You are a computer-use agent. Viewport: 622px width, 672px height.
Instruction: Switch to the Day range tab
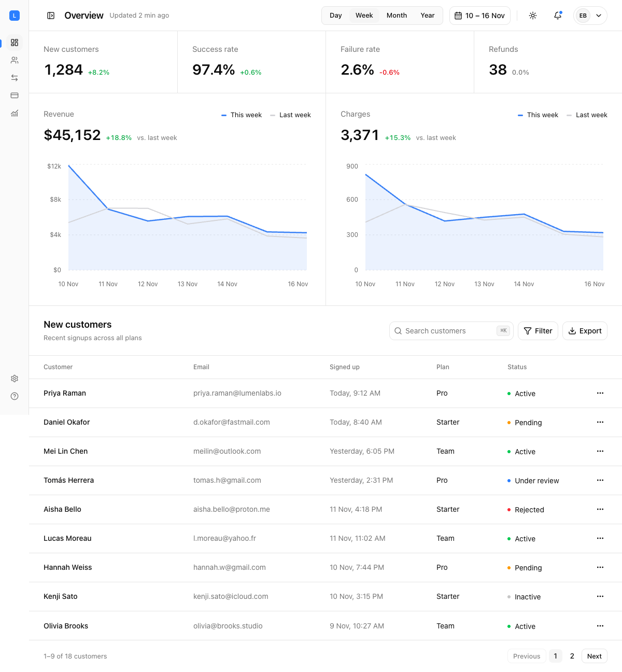pyautogui.click(x=336, y=16)
